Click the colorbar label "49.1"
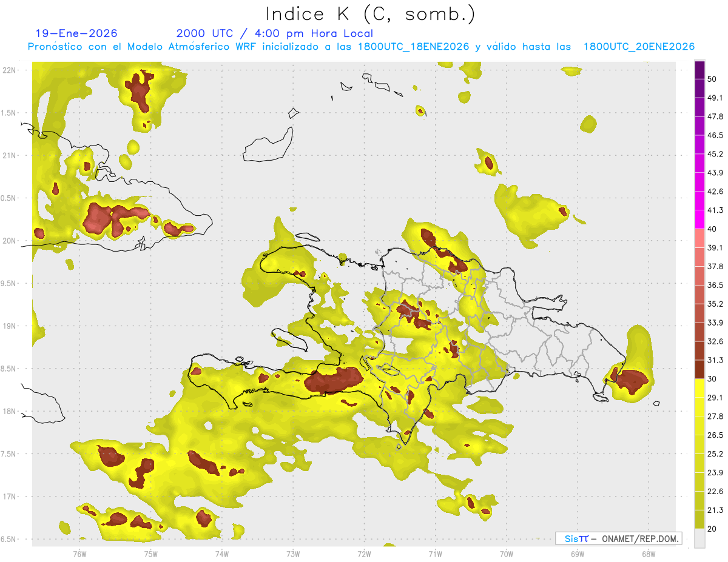 click(x=715, y=98)
